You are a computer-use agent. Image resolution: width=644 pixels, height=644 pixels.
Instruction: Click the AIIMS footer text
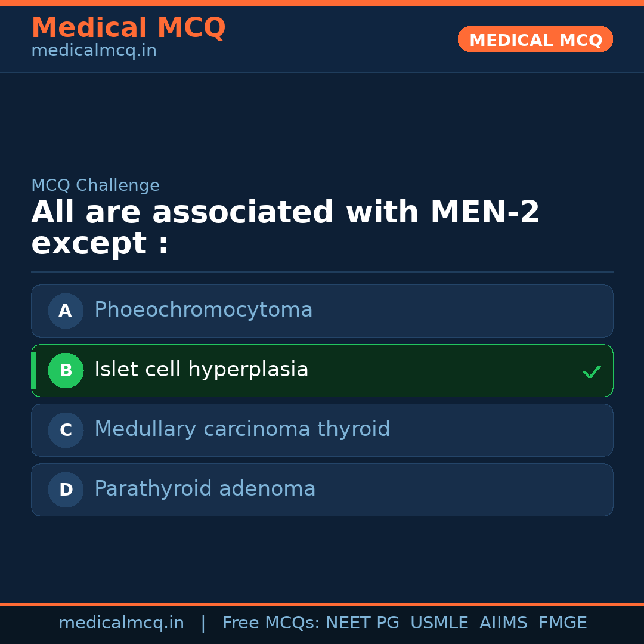[x=503, y=623]
